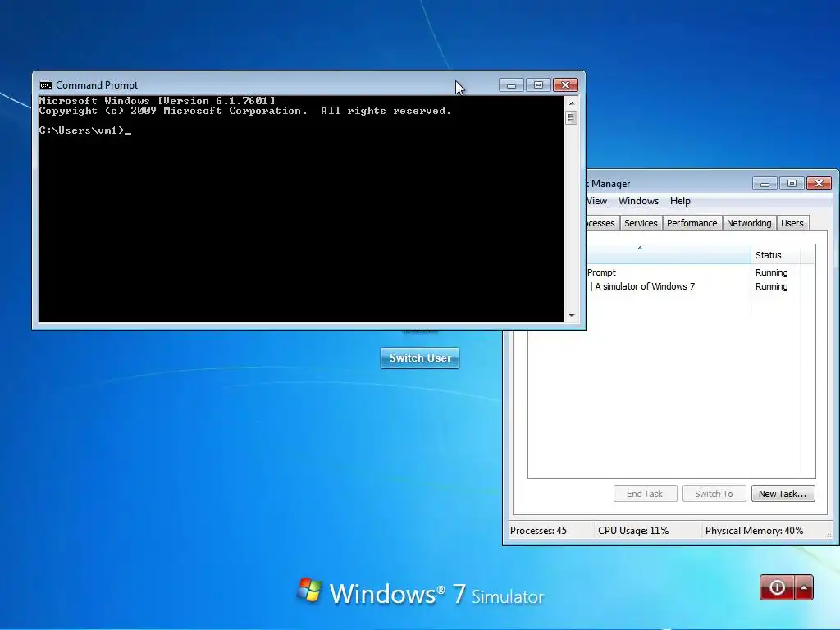The image size is (840, 630).
Task: Switch to the Processes tab in Task Manager
Action: click(x=602, y=223)
